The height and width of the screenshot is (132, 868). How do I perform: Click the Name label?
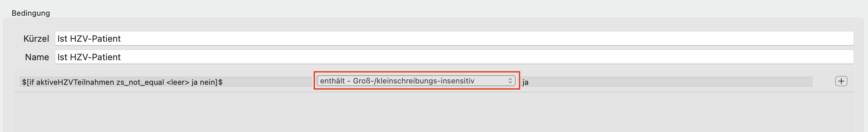click(x=37, y=57)
